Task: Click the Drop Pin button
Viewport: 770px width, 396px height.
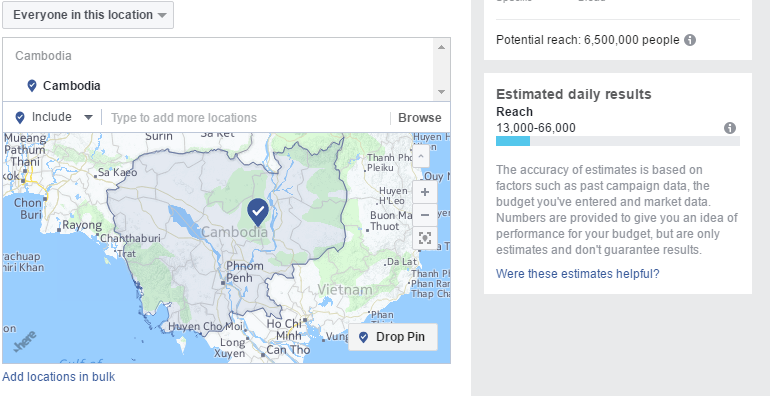Action: 393,337
